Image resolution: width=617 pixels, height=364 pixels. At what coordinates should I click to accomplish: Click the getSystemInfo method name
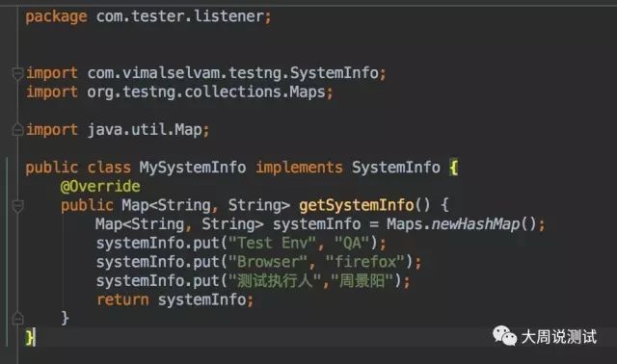[357, 205]
